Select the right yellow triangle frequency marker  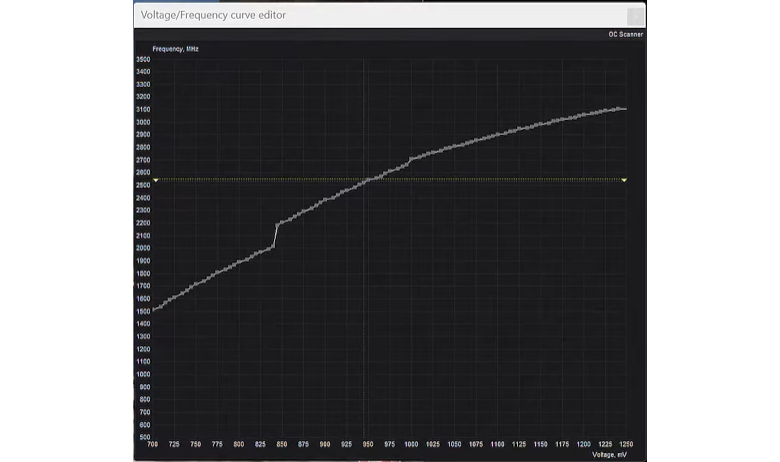tap(624, 180)
